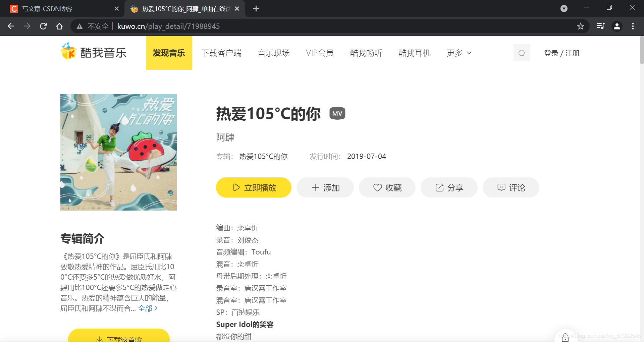This screenshot has height=342, width=644.
Task: Open artist 阿肆 page
Action: click(225, 137)
